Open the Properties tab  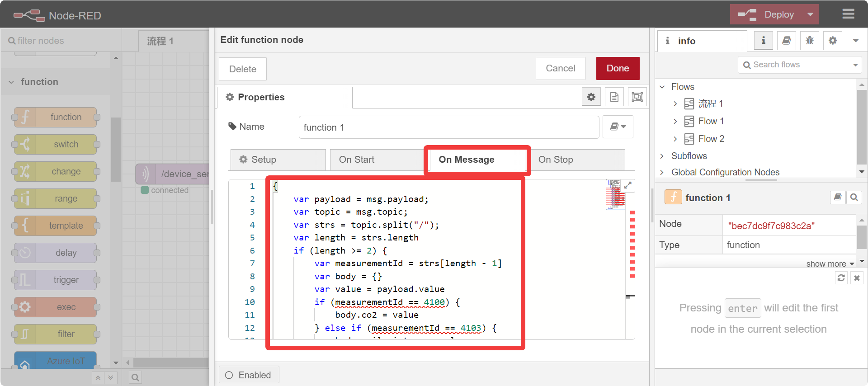pos(285,97)
